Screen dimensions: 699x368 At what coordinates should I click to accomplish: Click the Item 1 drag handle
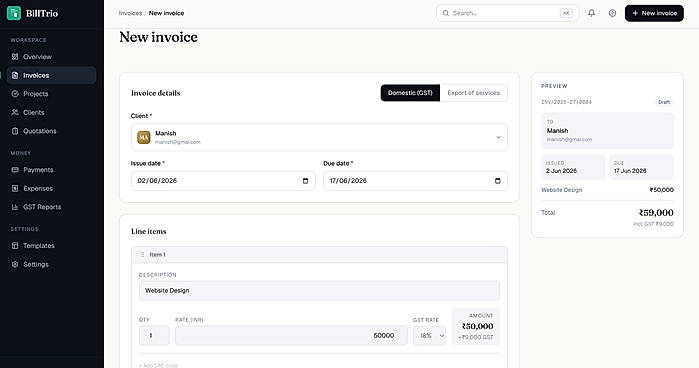pyautogui.click(x=142, y=255)
